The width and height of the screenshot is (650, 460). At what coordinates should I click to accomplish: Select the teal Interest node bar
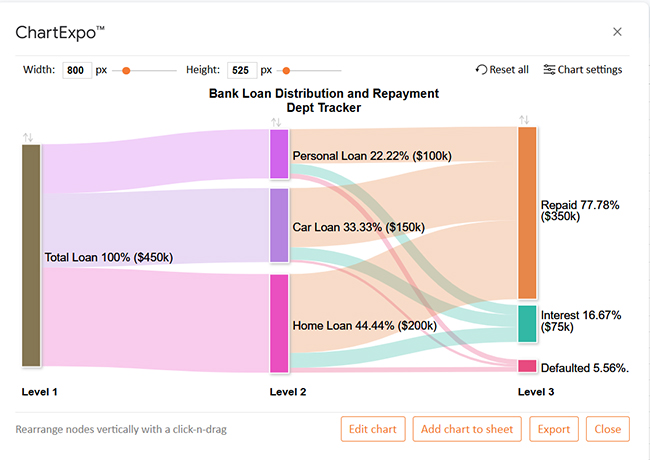tap(527, 324)
